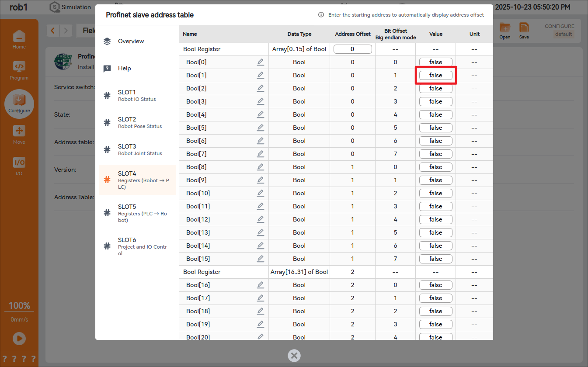
Task: Open the Help section
Action: [124, 68]
